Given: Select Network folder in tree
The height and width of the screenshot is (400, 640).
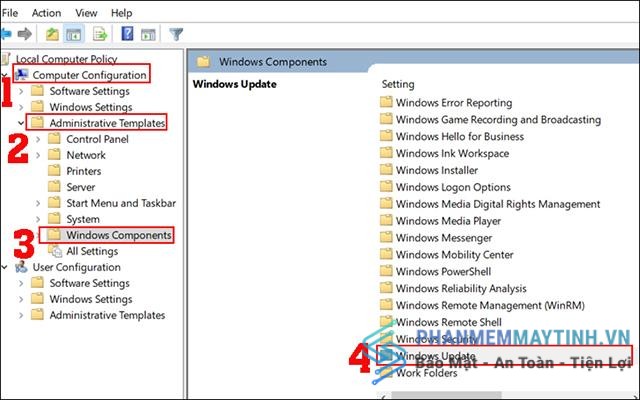Looking at the screenshot, I should coord(86,155).
